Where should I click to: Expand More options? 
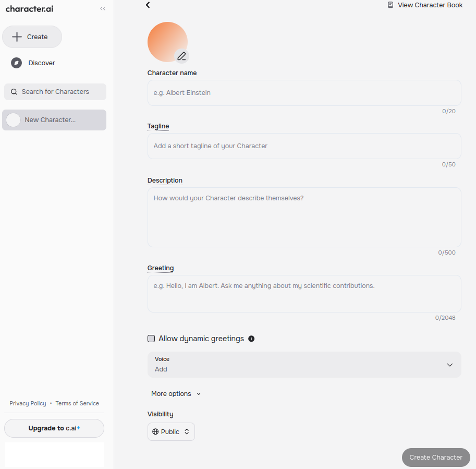[176, 394]
